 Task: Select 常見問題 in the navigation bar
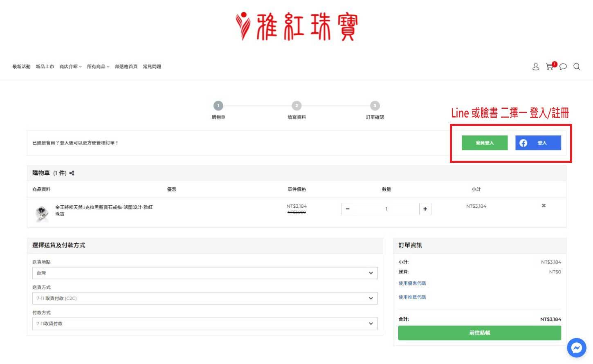tap(152, 66)
